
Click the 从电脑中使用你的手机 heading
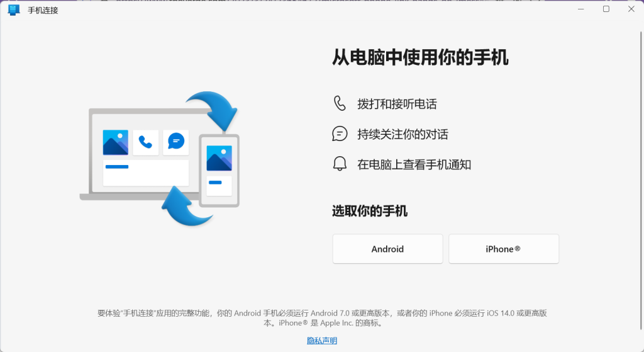420,57
